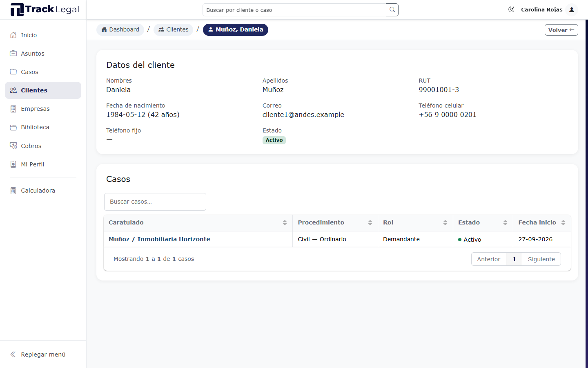The image size is (588, 368).
Task: Click the Calculadora calculator icon
Action: click(13, 191)
